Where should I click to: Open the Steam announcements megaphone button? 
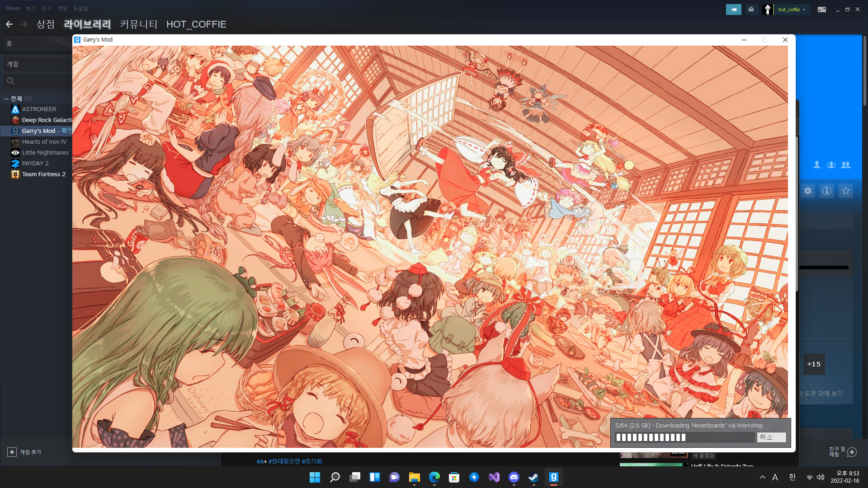click(x=733, y=9)
